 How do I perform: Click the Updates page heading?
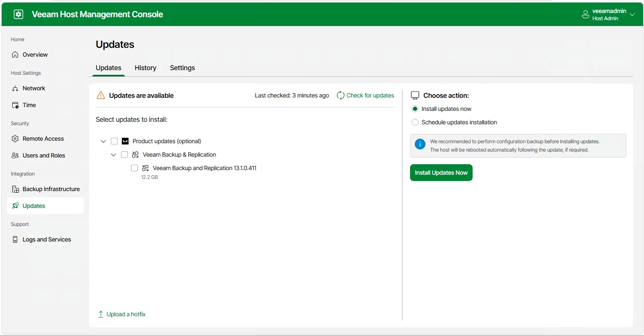115,45
